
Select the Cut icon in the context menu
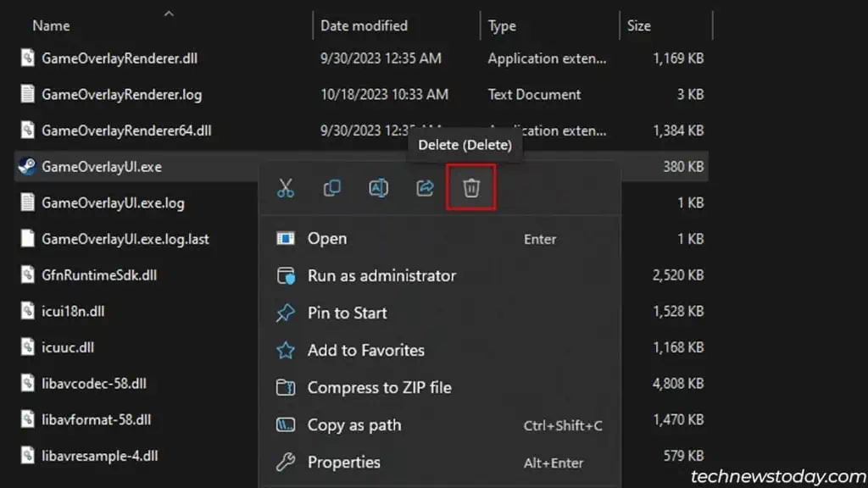point(286,187)
